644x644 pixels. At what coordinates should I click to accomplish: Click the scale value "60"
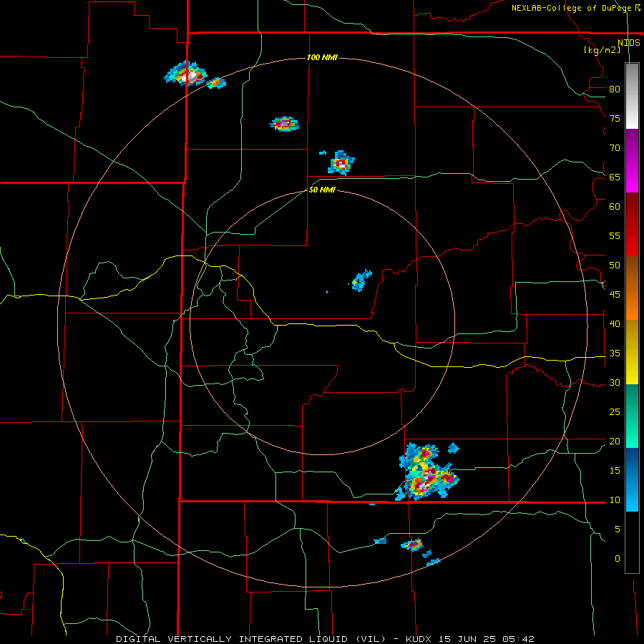615,207
